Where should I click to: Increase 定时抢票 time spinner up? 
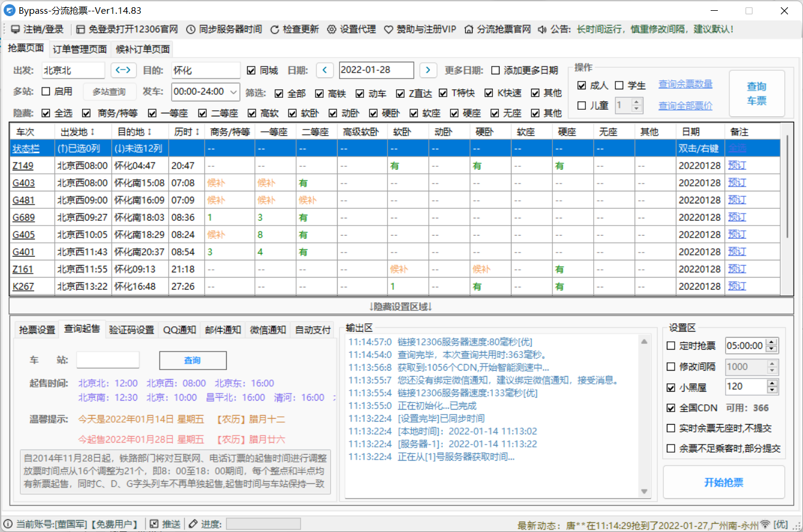772,342
